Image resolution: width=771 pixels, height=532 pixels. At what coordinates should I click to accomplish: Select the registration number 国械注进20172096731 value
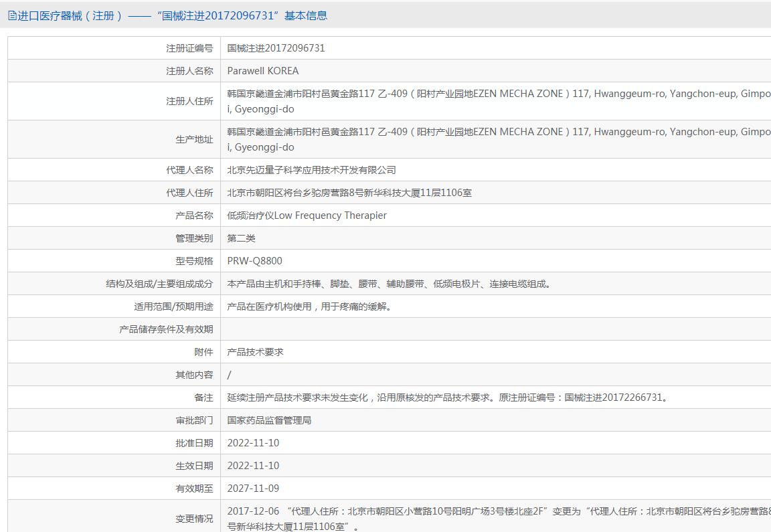click(276, 48)
